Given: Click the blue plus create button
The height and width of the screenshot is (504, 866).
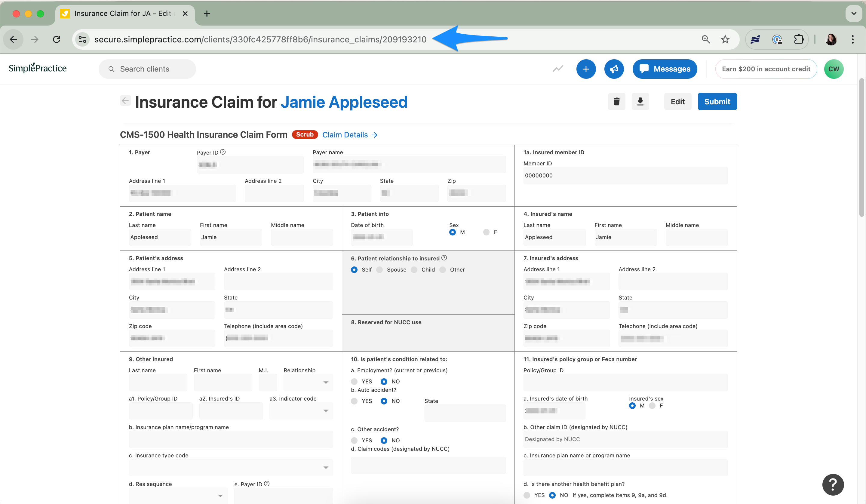Looking at the screenshot, I should (x=586, y=69).
